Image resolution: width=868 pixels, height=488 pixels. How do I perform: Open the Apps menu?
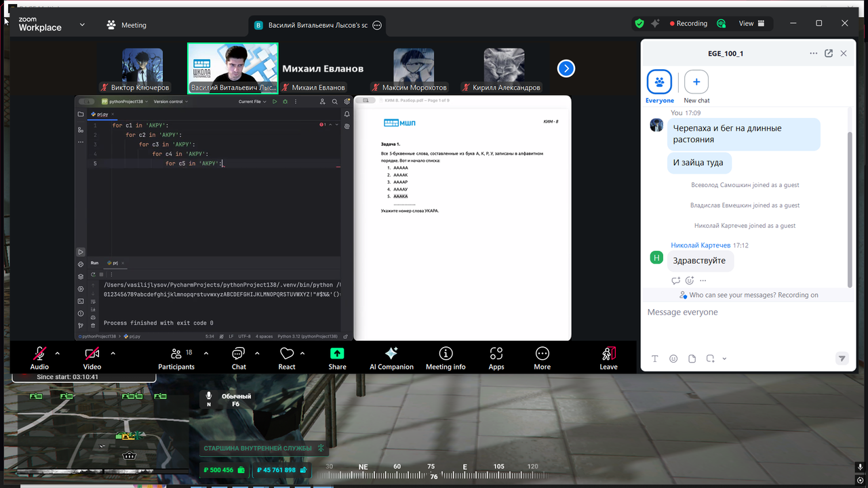tap(496, 358)
